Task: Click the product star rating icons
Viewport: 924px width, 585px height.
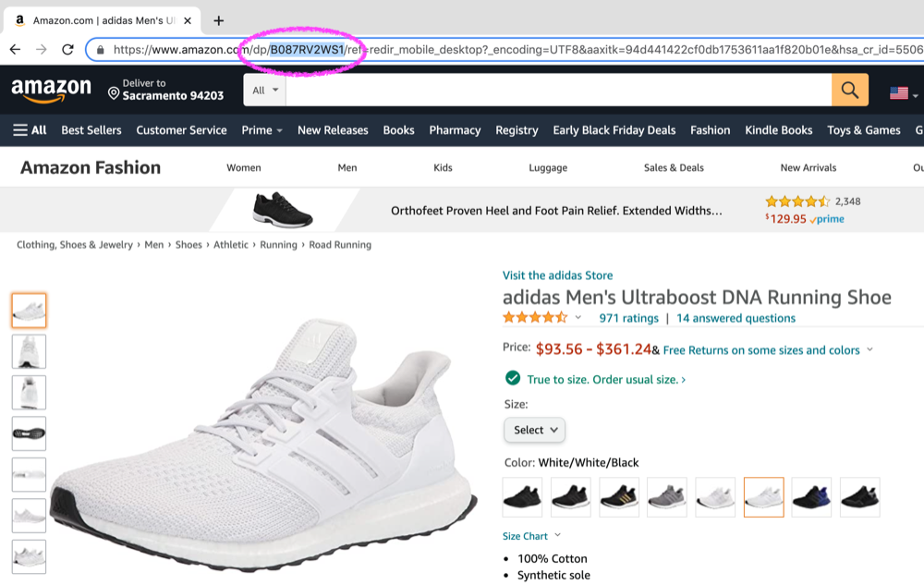Action: pyautogui.click(x=535, y=318)
